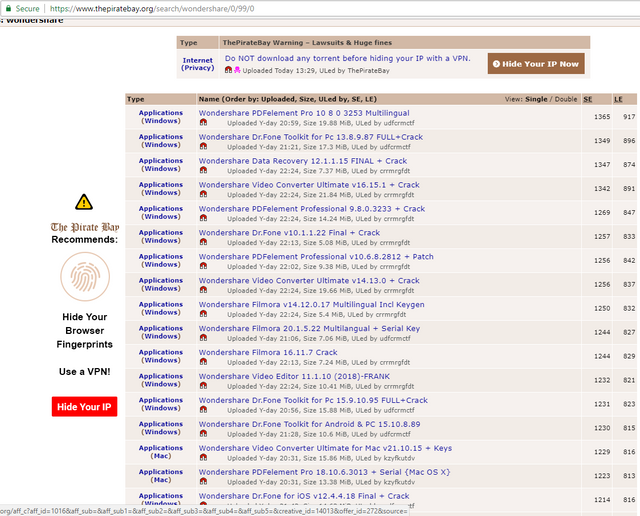The width and height of the screenshot is (640, 516).
Task: Click magnet icon for PDFelement Pro 10 8 0 3253
Action: click(203, 122)
